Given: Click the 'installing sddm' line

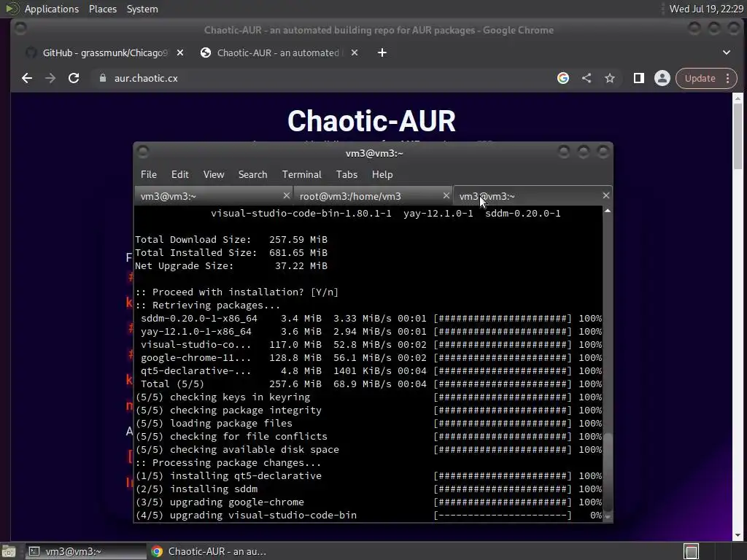Looking at the screenshot, I should point(368,489).
